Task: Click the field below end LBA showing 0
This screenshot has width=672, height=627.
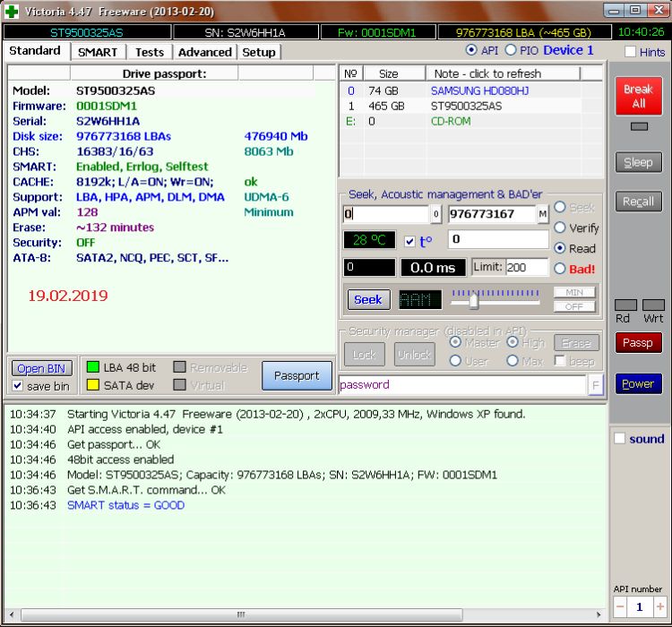Action: [498, 239]
